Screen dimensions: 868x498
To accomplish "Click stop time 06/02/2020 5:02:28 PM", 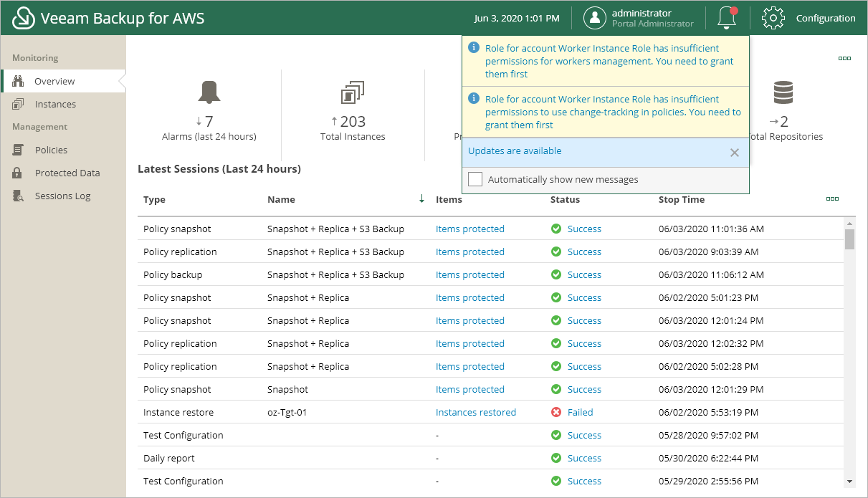I will [708, 366].
